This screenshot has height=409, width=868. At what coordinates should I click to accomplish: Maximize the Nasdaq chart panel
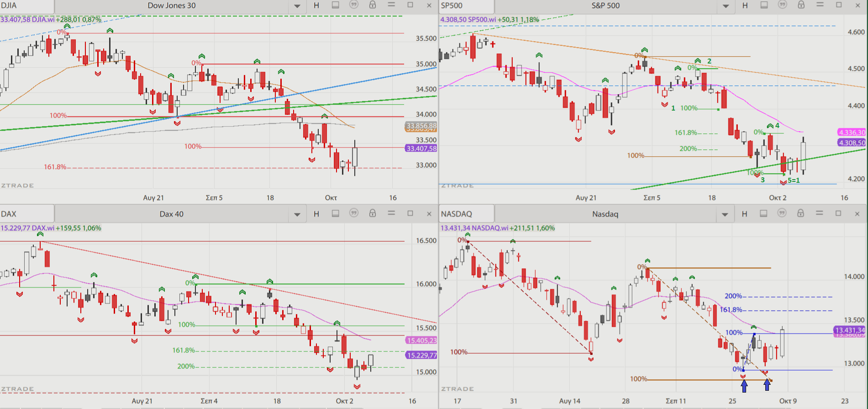coord(838,213)
